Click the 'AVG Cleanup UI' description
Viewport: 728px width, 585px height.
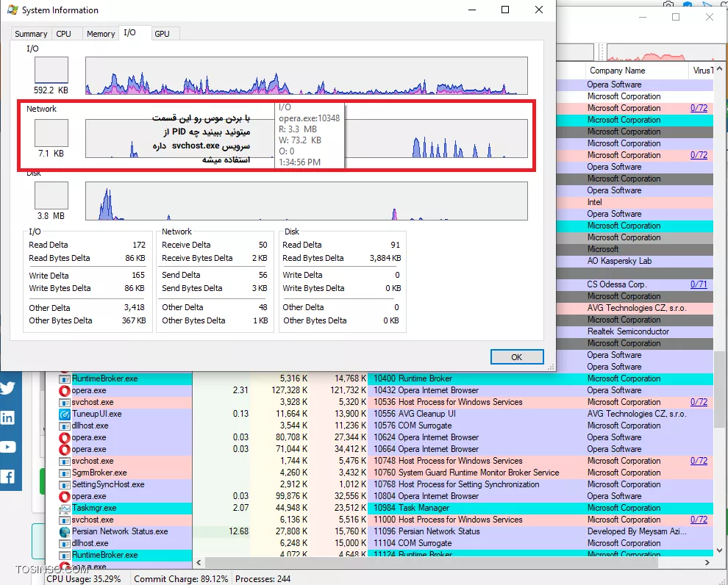[427, 414]
